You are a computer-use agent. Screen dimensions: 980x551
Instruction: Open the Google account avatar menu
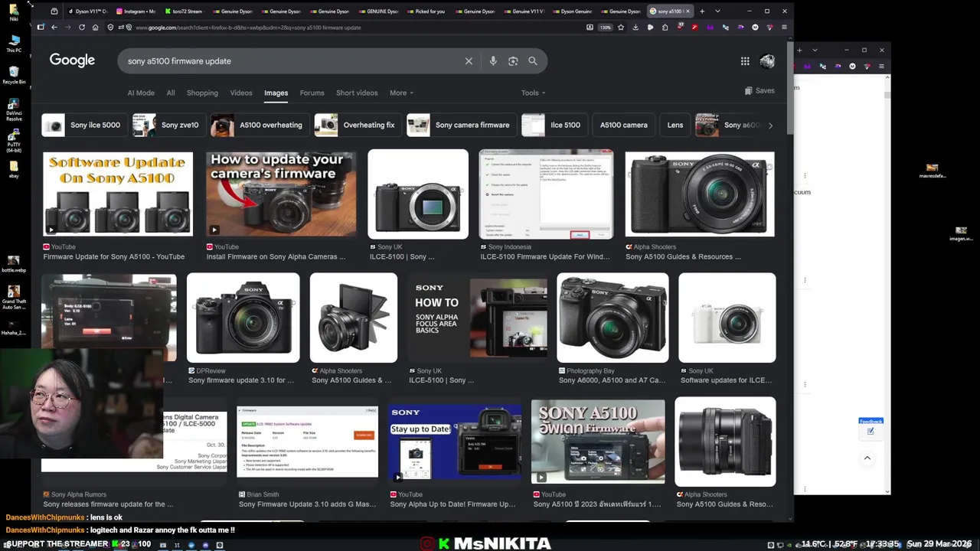point(767,61)
